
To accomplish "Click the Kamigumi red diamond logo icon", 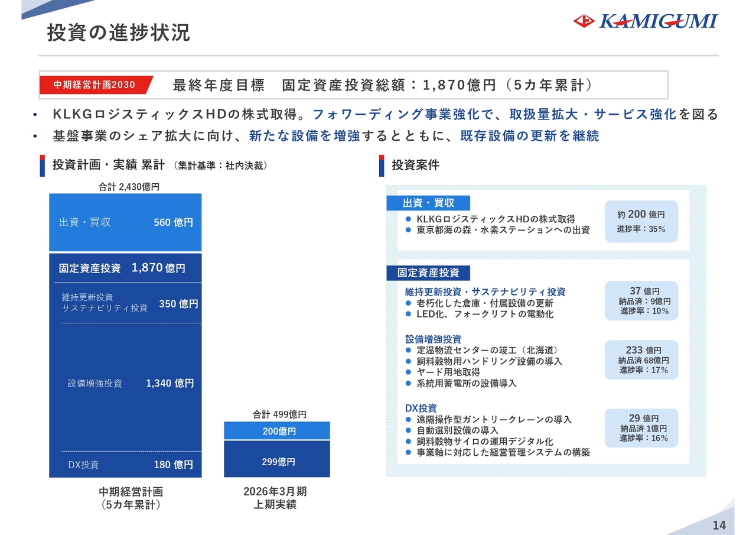I will coord(584,21).
